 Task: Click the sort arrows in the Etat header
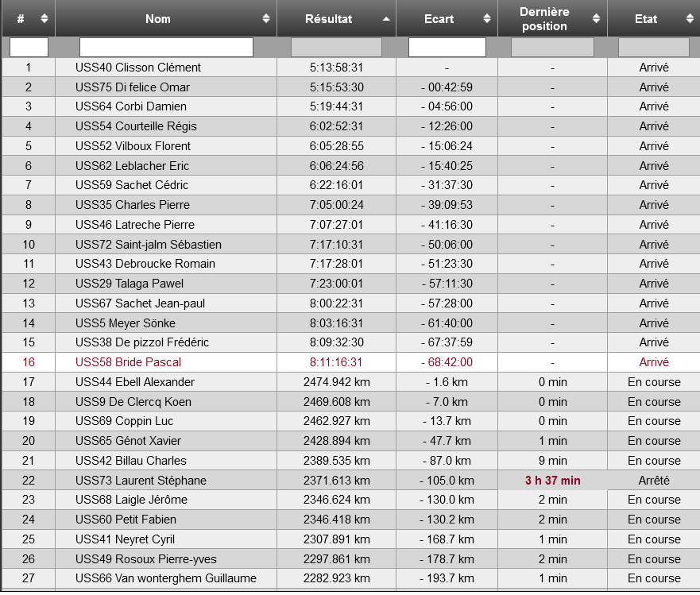click(x=686, y=18)
